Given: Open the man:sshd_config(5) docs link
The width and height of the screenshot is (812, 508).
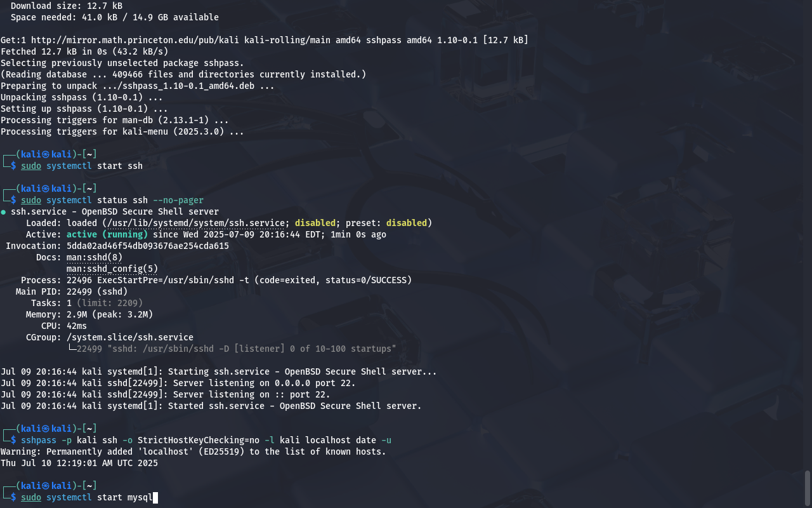Looking at the screenshot, I should coord(112,269).
